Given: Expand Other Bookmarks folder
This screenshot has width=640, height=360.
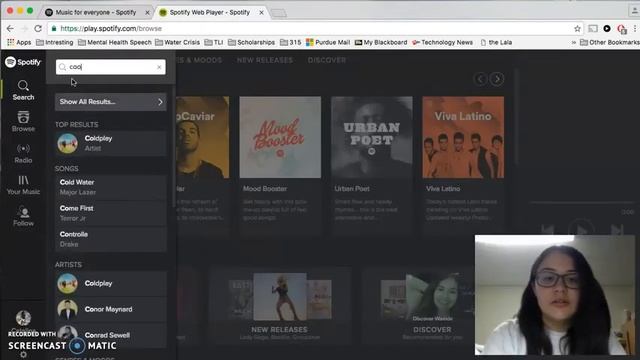Looking at the screenshot, I should 610,42.
